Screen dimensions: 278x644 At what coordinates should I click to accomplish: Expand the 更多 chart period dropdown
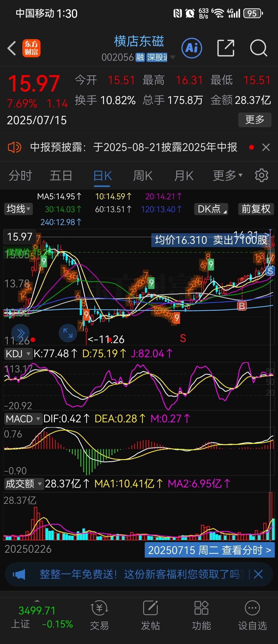[x=228, y=176]
